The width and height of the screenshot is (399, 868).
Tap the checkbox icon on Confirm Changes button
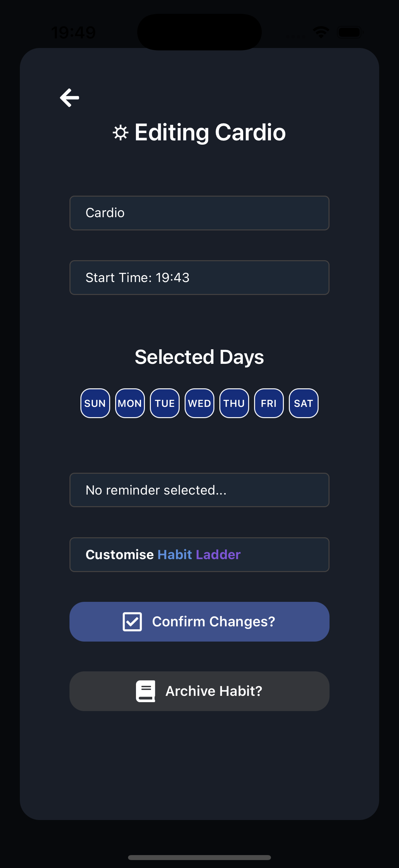(x=133, y=621)
